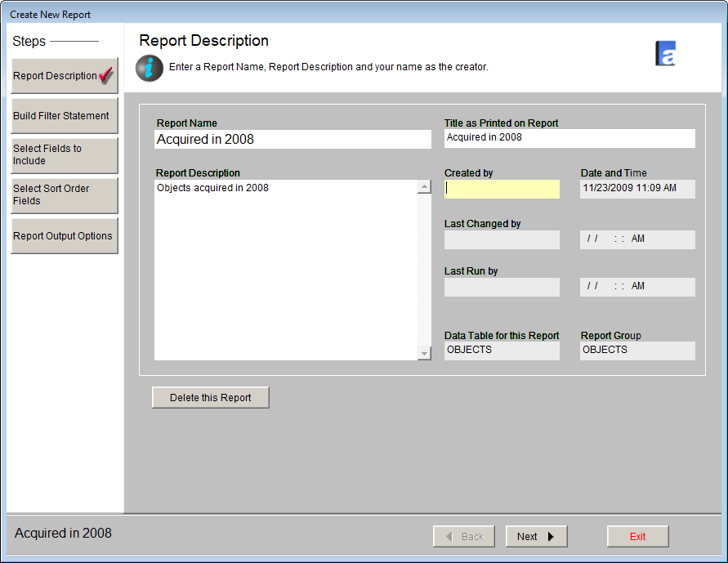Click the blue 'a' logo in the corner
The image size is (728, 563).
665,52
